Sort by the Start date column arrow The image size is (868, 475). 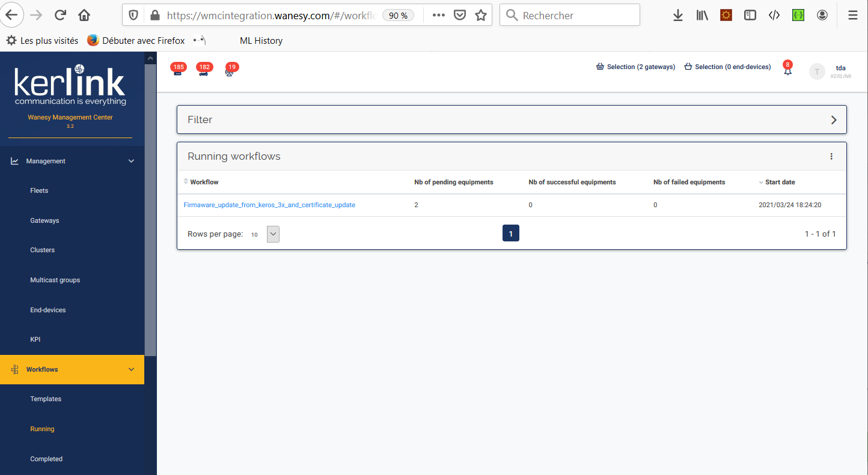pos(762,182)
